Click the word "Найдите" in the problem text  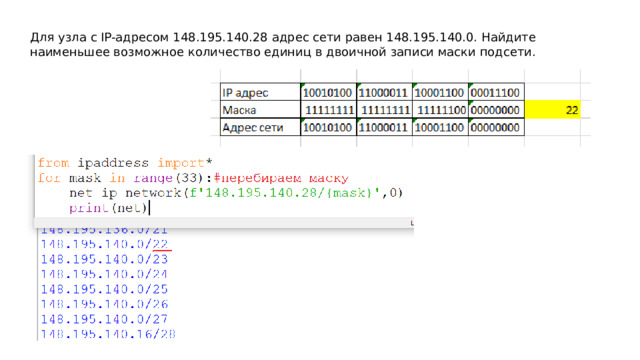click(x=509, y=37)
